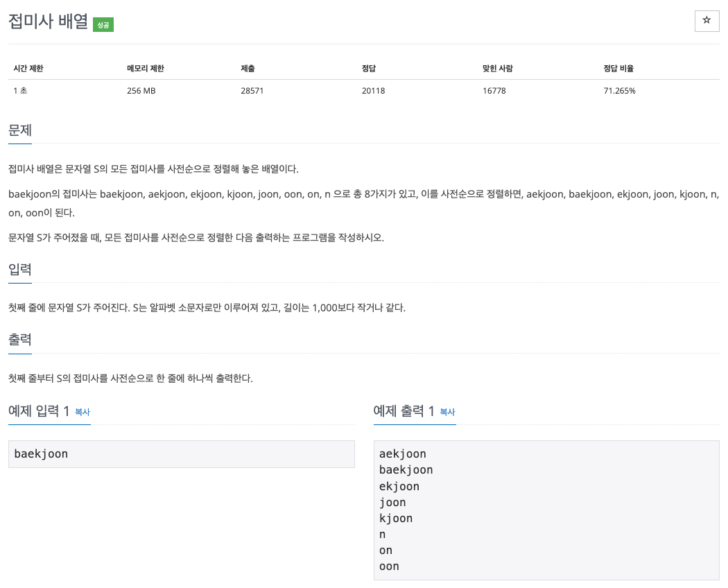Click inside the sample output box
Image resolution: width=728 pixels, height=588 pixels.
(x=546, y=510)
